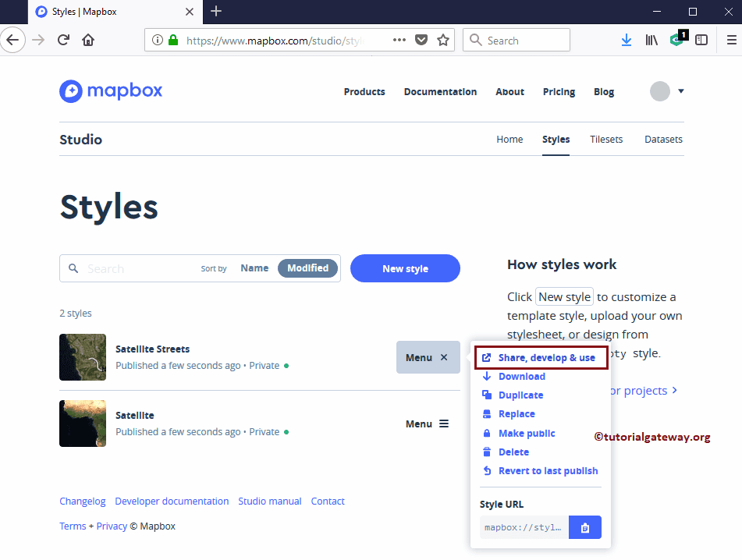This screenshot has height=560, width=742.
Task: Toggle the browser sidebar icon
Action: pyautogui.click(x=701, y=41)
